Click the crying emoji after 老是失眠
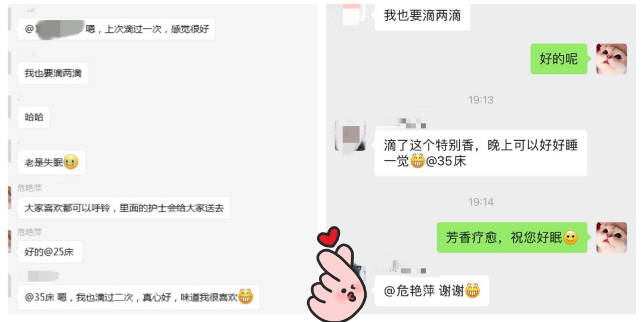Viewport: 644px width, 322px height. 71,163
